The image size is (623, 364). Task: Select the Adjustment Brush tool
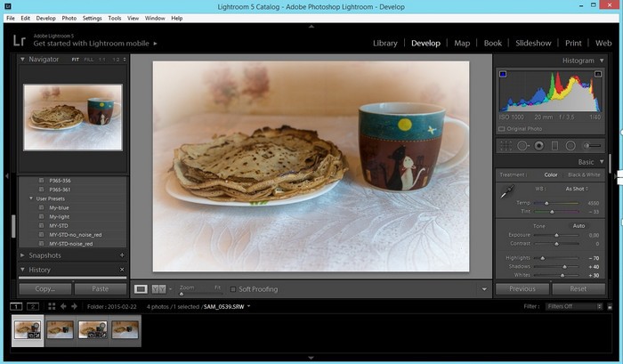pyautogui.click(x=592, y=146)
